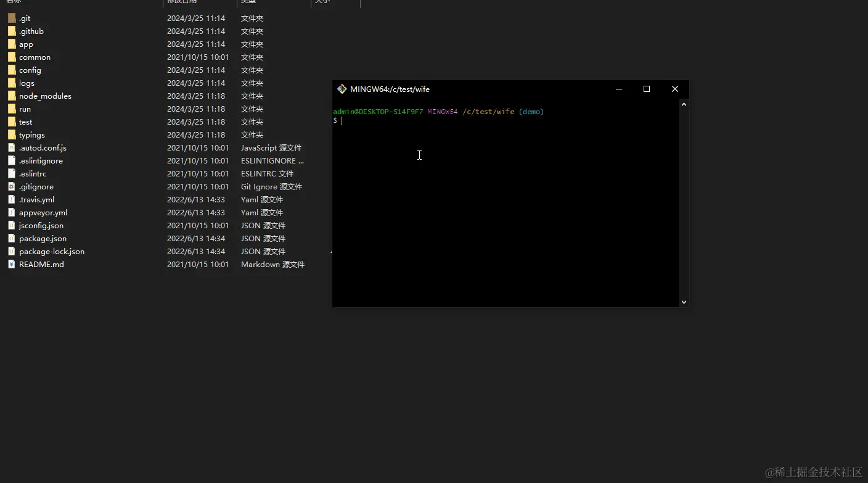Focus the terminal command prompt line

click(506, 121)
